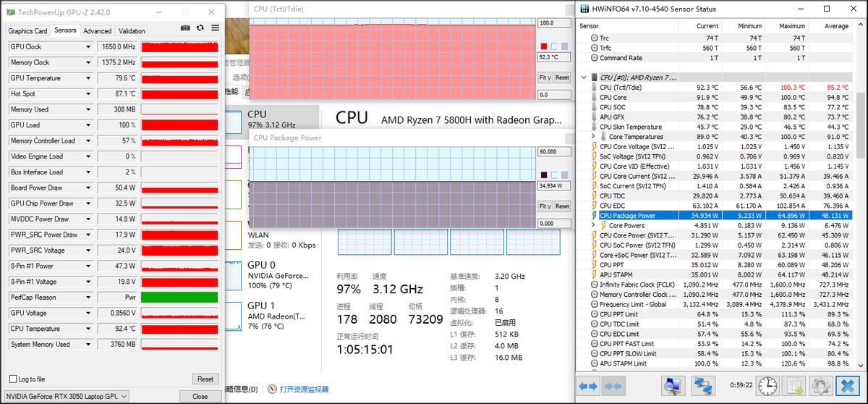Switch to the Graphics Card tab
The width and height of the screenshot is (868, 404).
point(27,31)
